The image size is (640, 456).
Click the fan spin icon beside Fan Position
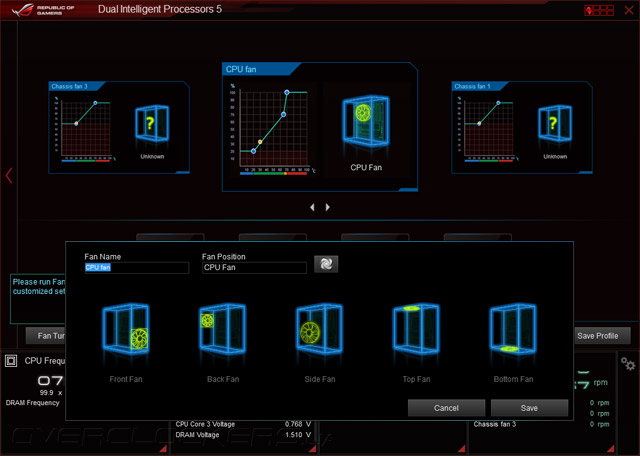(326, 264)
